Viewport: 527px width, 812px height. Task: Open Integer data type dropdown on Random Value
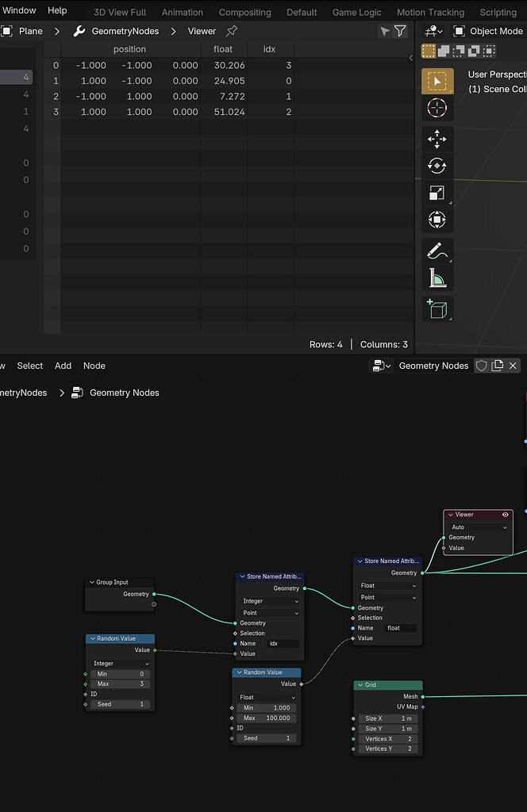(x=121, y=664)
